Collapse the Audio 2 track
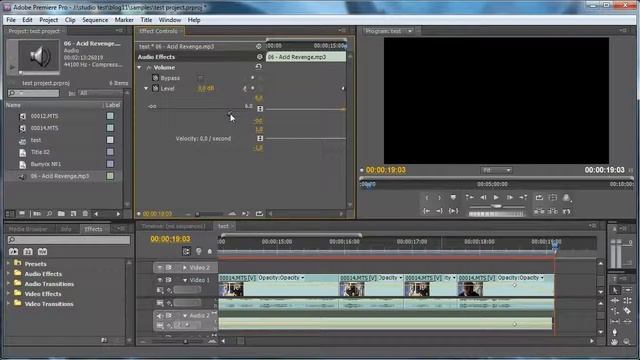 pos(185,316)
